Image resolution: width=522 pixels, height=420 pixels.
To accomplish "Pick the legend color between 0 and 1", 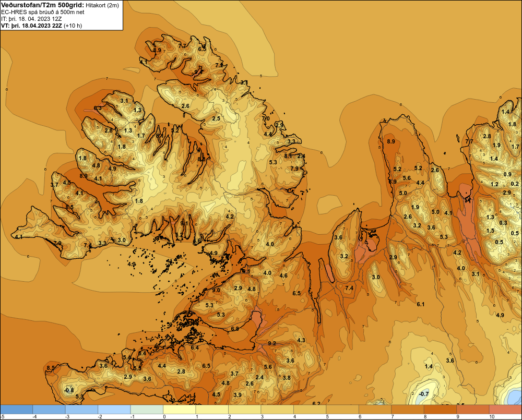I will pos(180,409).
